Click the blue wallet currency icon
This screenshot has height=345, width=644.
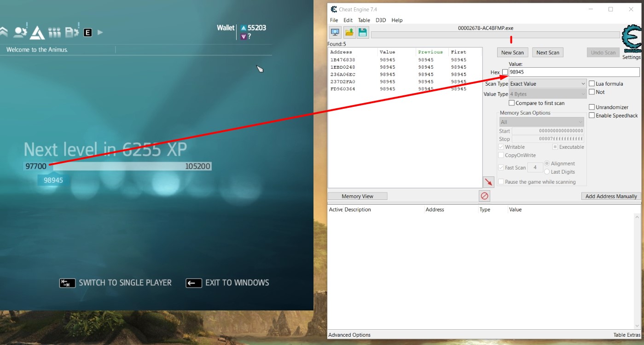point(244,28)
